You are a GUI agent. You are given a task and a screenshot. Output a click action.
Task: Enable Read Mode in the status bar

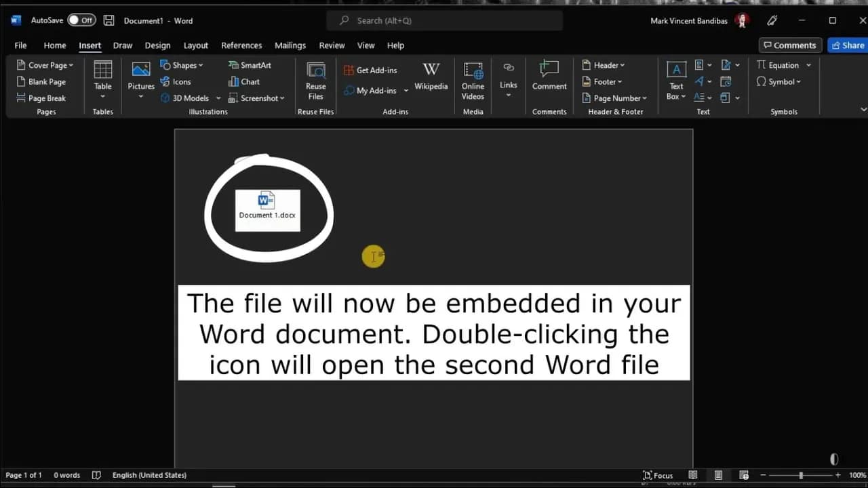click(x=692, y=475)
